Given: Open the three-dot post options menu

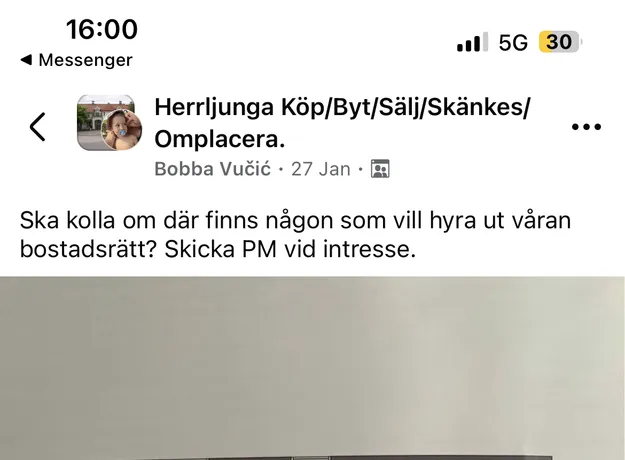Looking at the screenshot, I should tap(586, 127).
